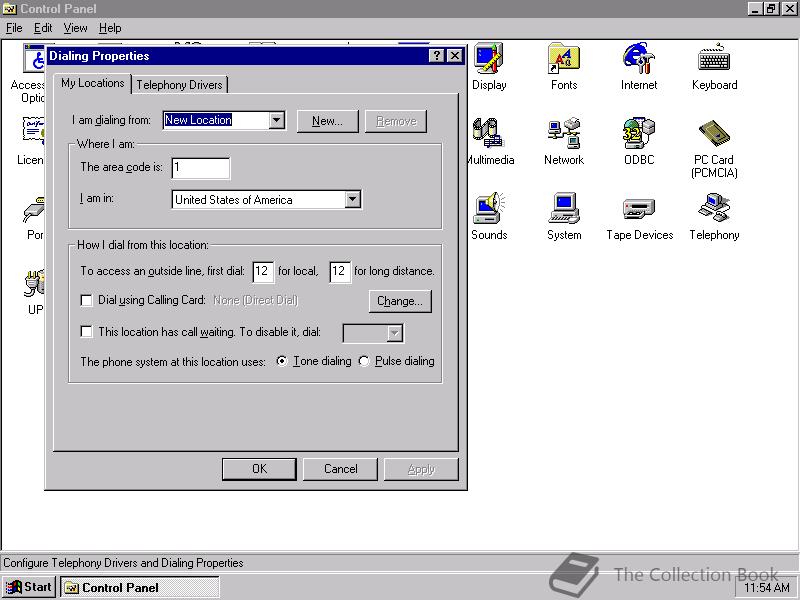
Task: Open the Windows Start button
Action: 29,587
